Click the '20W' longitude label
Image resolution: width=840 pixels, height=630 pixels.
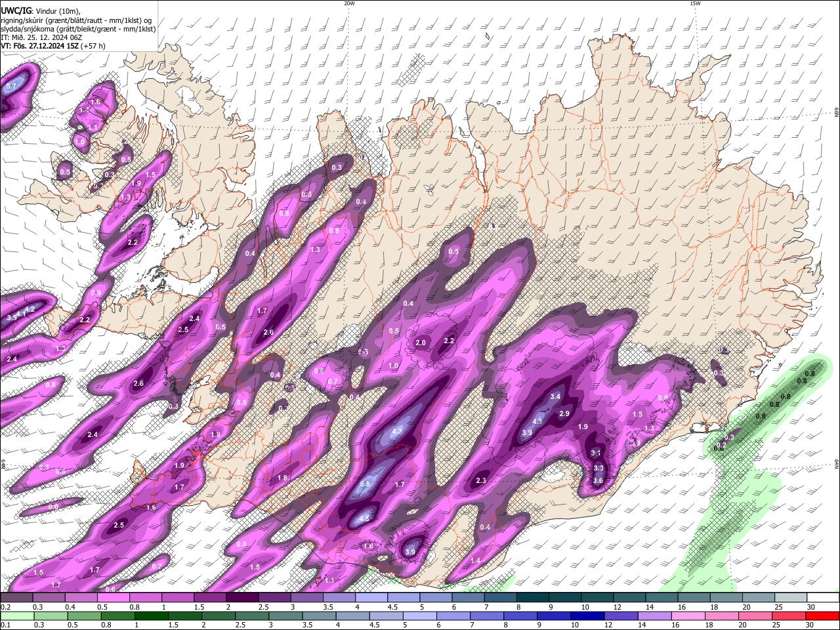click(349, 3)
